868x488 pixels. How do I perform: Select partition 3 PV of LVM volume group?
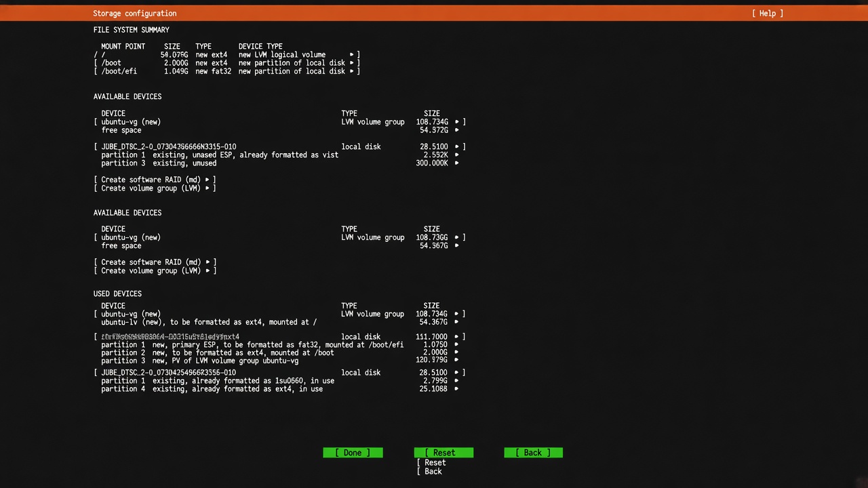(279, 361)
